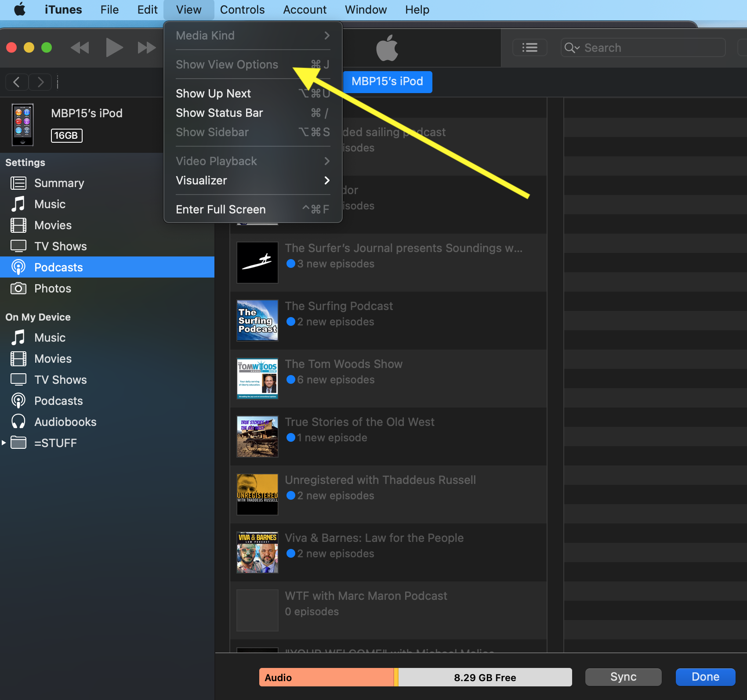Click the iPod device thumbnail

point(23,125)
